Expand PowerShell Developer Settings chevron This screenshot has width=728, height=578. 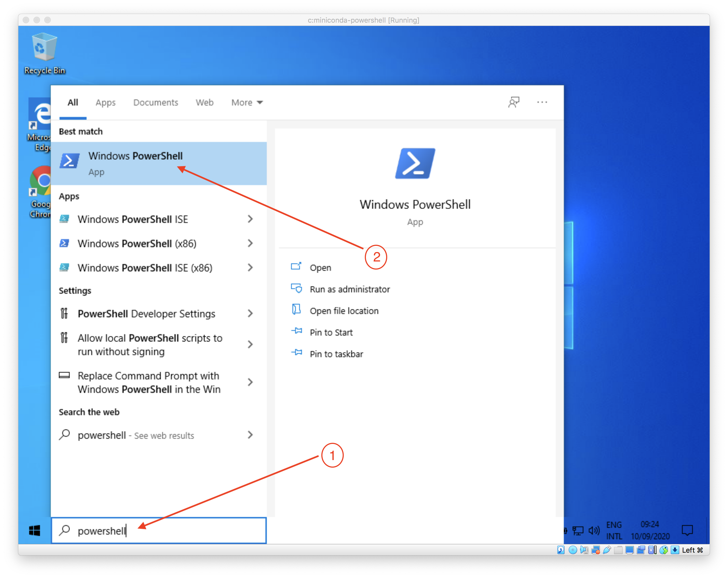250,314
